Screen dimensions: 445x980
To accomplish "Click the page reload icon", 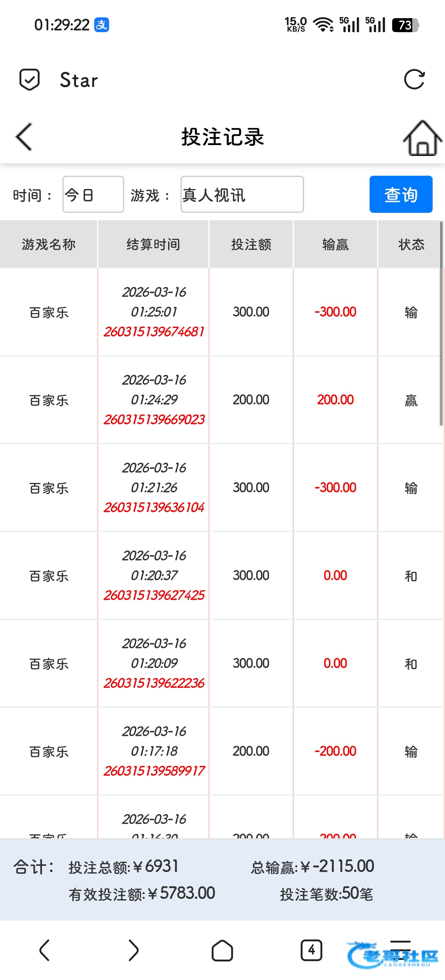I will 414,80.
